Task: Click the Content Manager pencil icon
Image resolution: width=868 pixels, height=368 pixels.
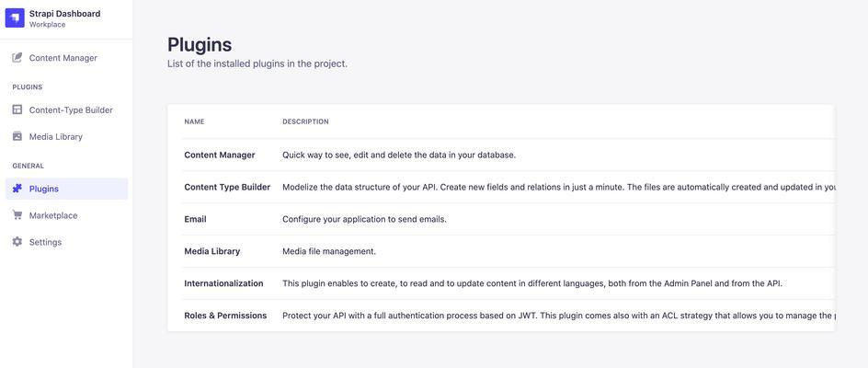Action: click(17, 58)
